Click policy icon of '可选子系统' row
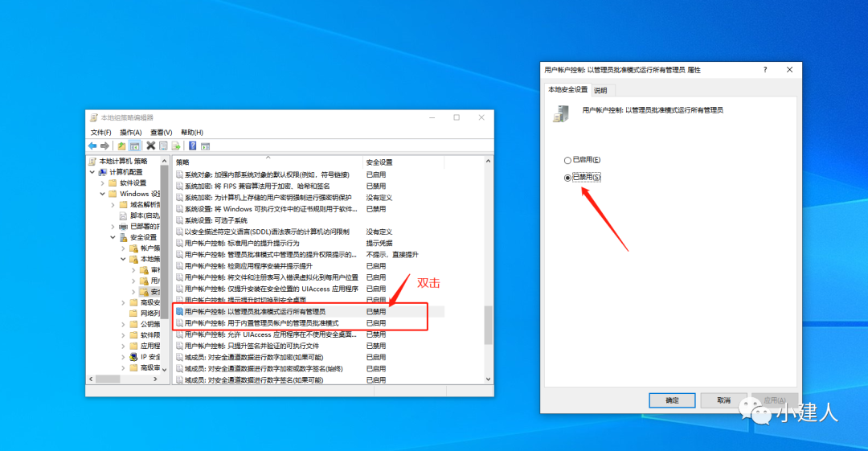 pos(179,220)
